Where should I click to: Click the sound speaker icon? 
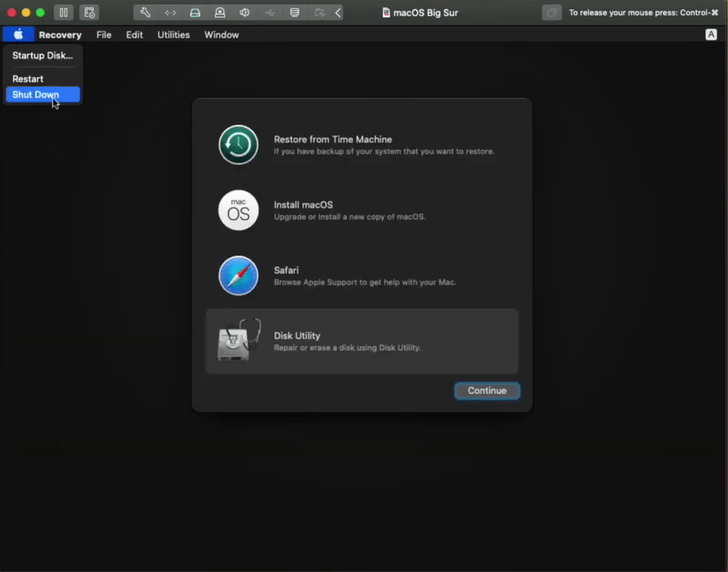tap(245, 13)
